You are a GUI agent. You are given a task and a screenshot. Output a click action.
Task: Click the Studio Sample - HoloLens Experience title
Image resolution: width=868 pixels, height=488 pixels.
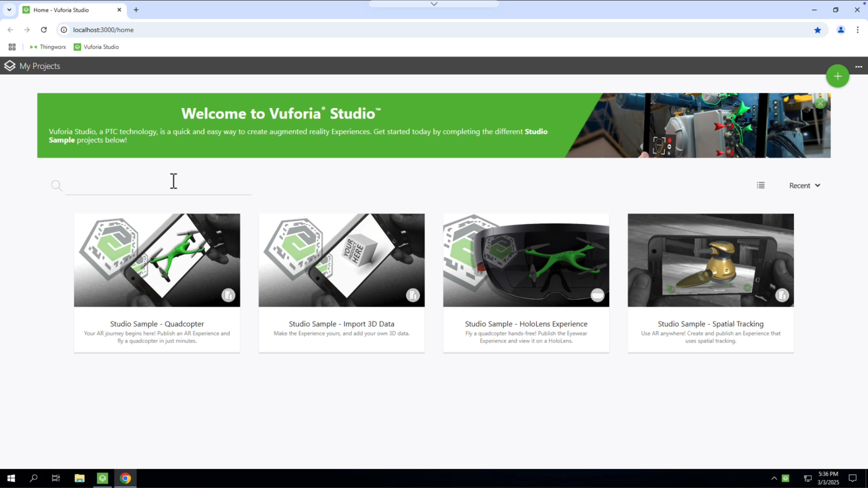526,324
